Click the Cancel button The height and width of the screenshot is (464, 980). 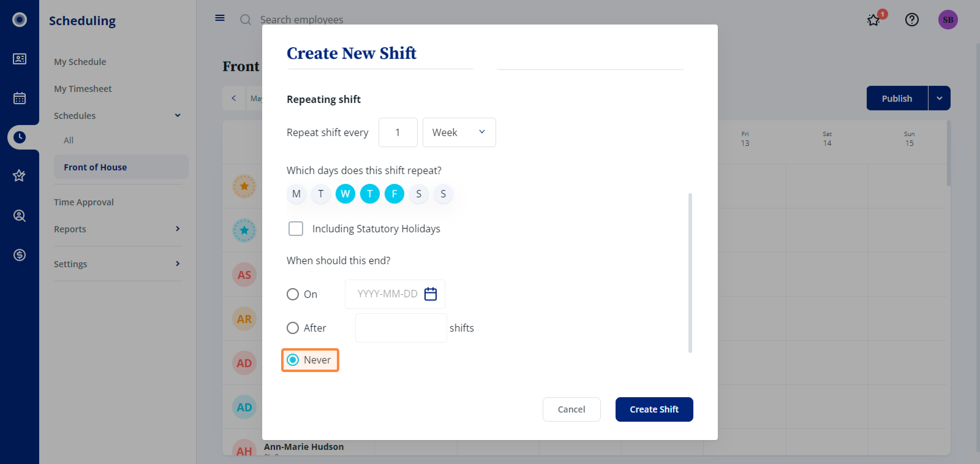(x=571, y=409)
